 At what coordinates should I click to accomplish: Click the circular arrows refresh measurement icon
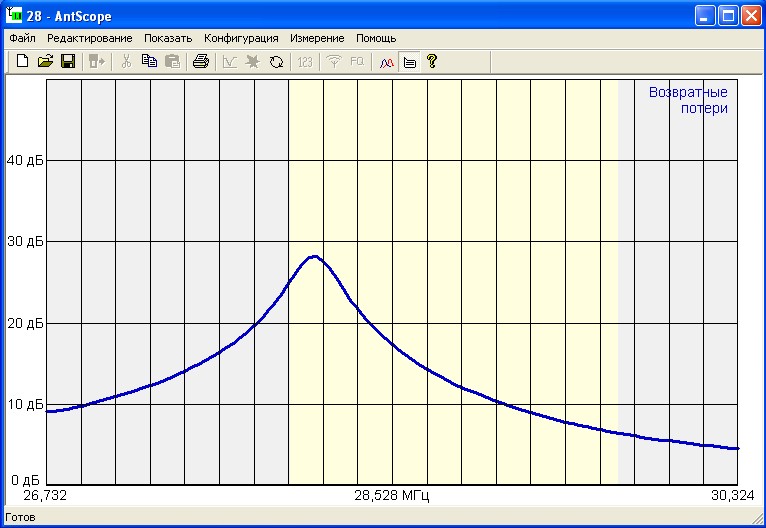tap(277, 62)
